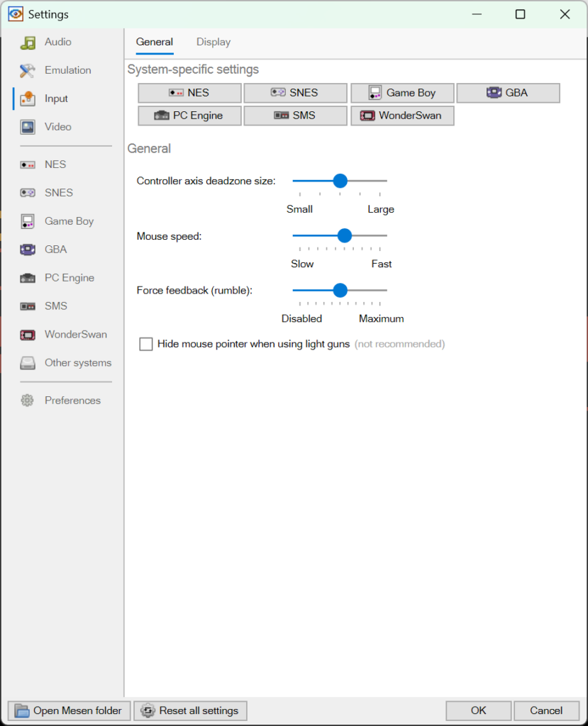Switch to the Display tab
The height and width of the screenshot is (726, 588).
coord(213,42)
